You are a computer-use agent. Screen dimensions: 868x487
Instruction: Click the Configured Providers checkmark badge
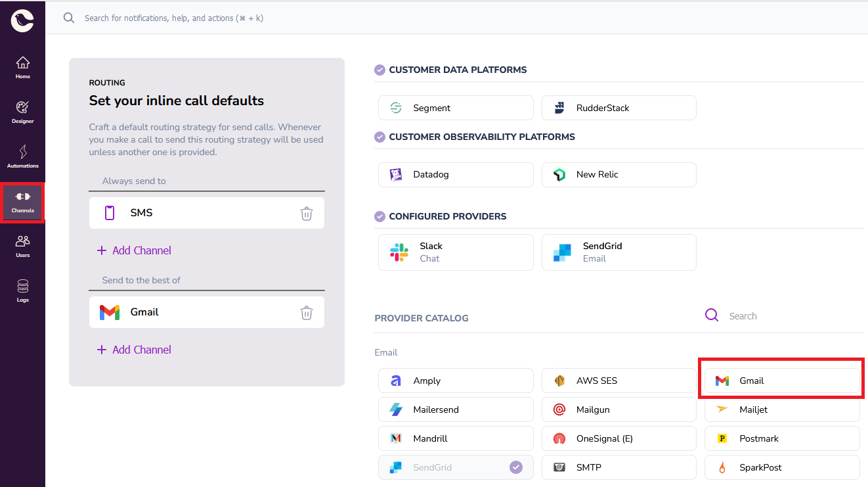[x=380, y=216]
